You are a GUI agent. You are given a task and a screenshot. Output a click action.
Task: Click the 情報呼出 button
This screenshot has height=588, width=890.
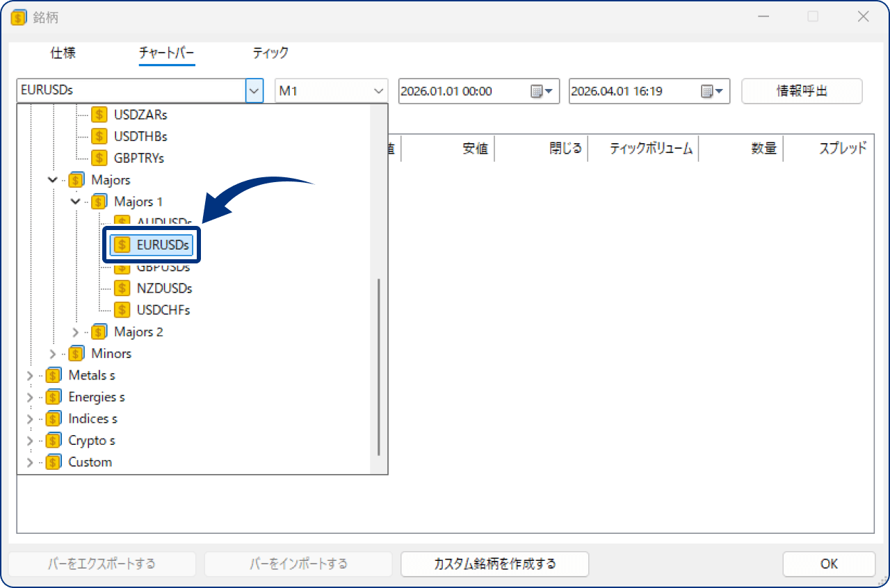click(802, 90)
